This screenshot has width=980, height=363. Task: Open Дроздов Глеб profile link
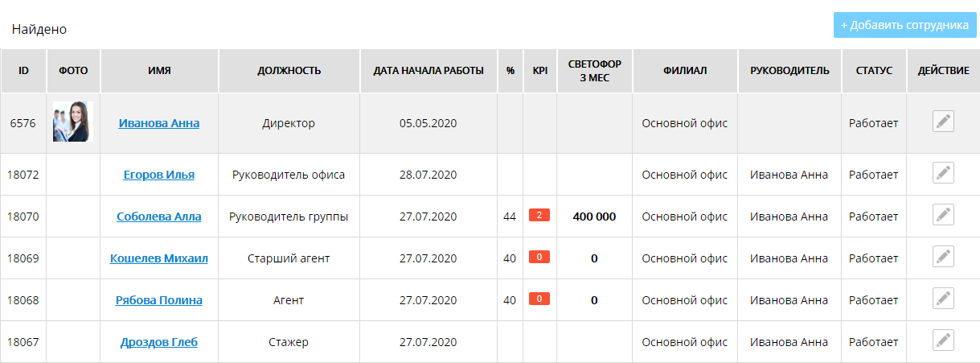(x=159, y=342)
